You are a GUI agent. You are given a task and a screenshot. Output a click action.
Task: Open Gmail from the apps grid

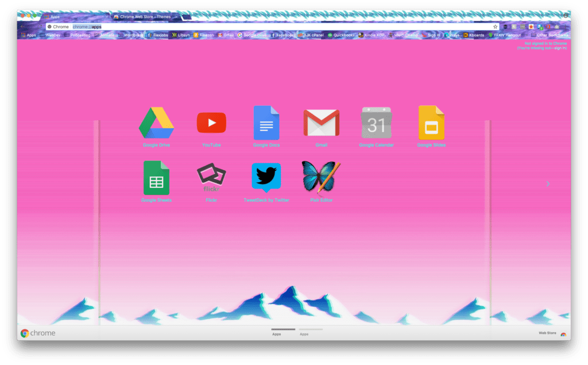321,122
